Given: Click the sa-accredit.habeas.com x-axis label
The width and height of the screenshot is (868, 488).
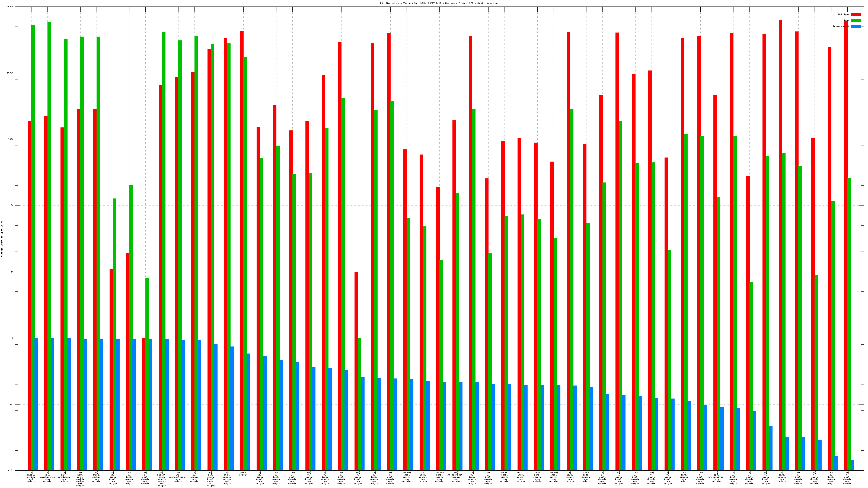Looking at the screenshot, I should 456,477.
